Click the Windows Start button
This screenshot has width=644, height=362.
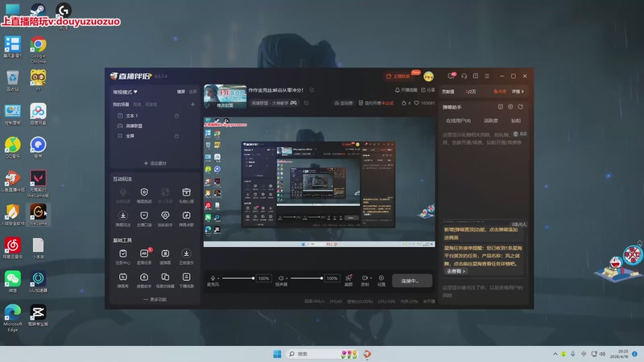pyautogui.click(x=277, y=354)
